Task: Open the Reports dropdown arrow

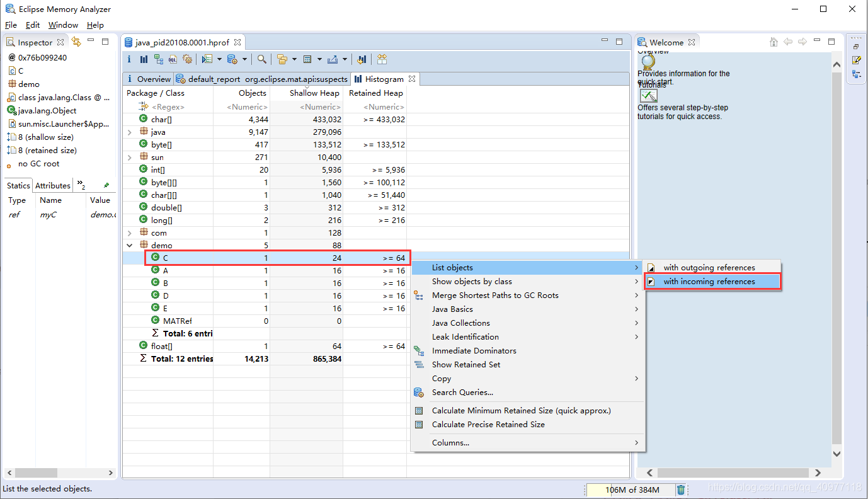Action: 219,60
